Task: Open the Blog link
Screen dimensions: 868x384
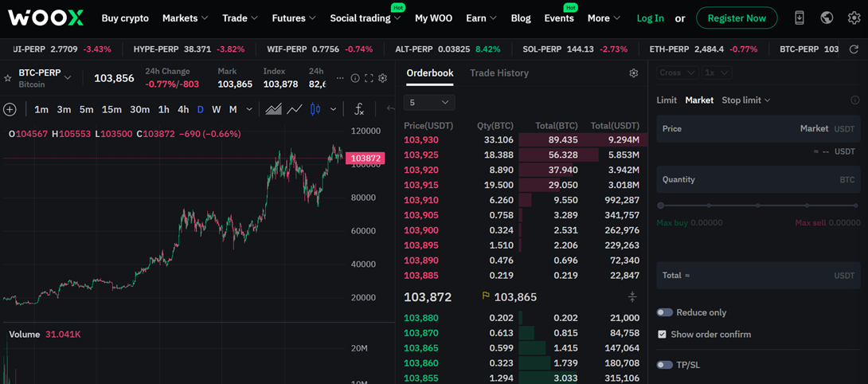Action: coord(520,18)
